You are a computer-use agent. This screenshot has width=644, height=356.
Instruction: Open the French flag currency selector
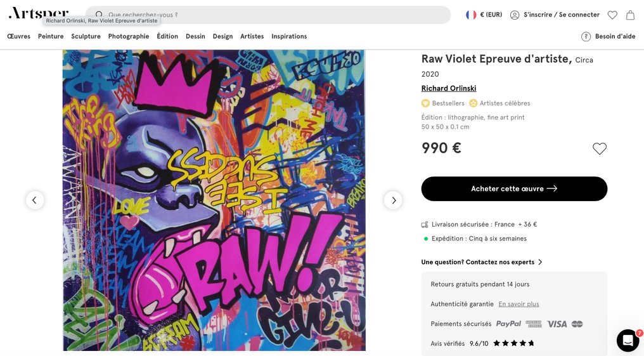pyautogui.click(x=471, y=15)
